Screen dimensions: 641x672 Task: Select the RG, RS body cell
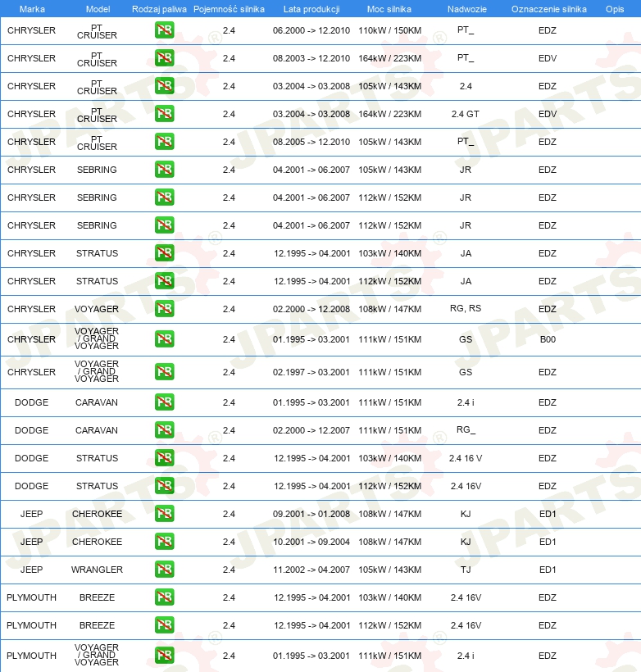coord(466,308)
